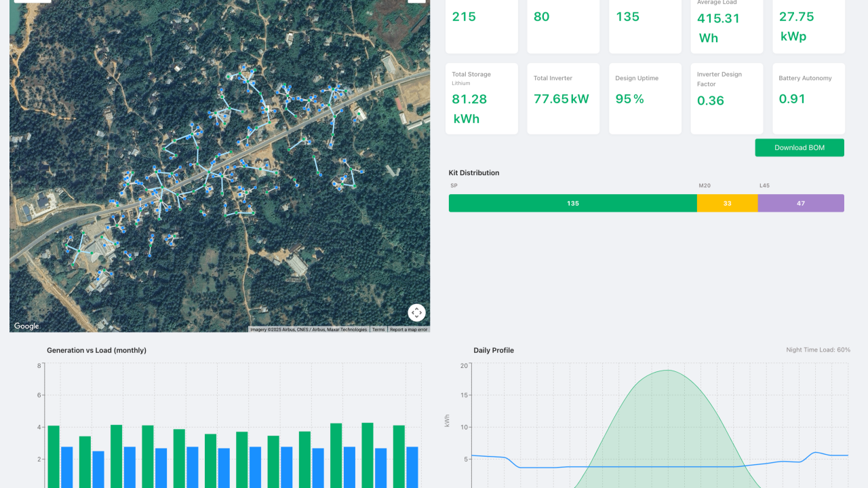Click the Design Uptime 95% card
Image resolution: width=868 pixels, height=488 pixels.
point(645,99)
